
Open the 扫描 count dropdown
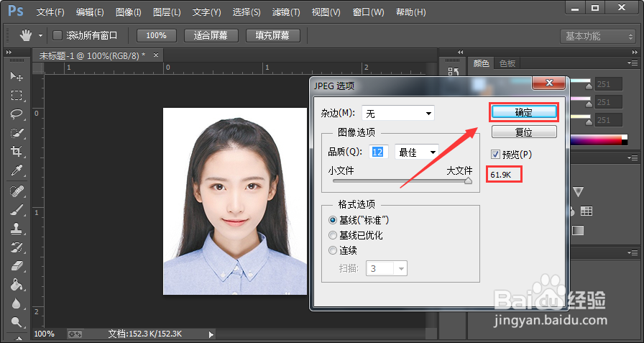[x=387, y=269]
